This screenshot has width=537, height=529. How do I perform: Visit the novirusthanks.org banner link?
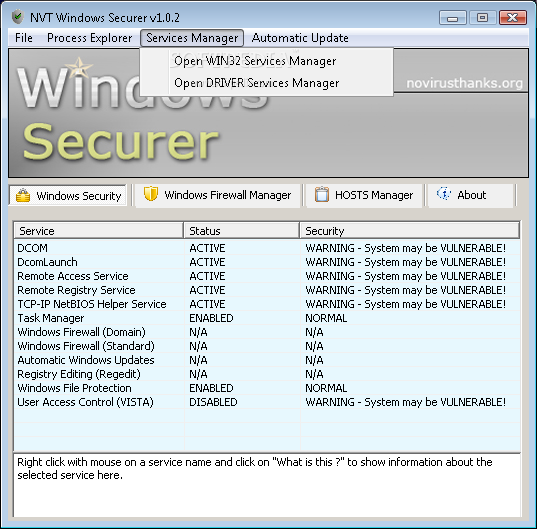coord(464,83)
